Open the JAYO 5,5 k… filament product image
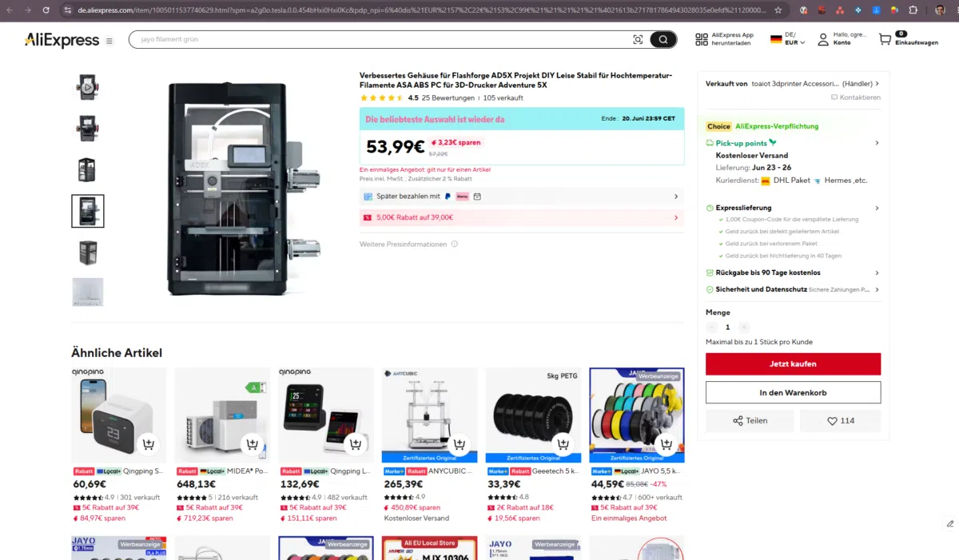The height and width of the screenshot is (560, 959). tap(637, 415)
